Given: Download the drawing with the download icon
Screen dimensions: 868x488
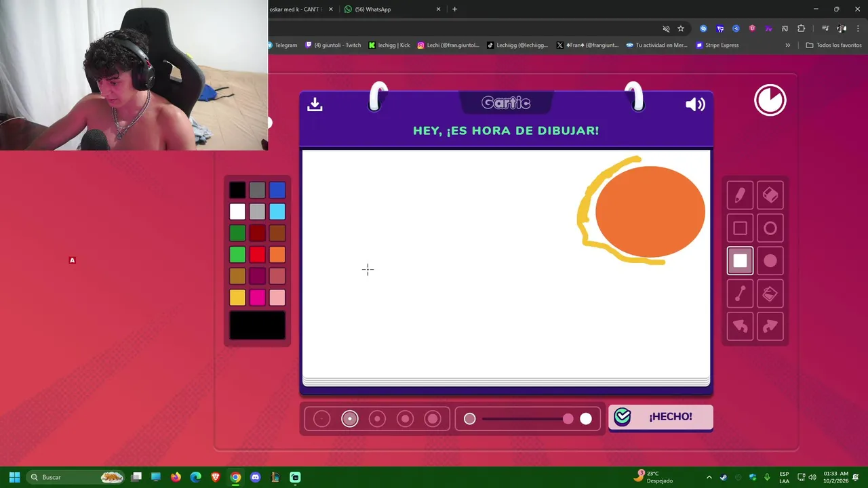Looking at the screenshot, I should click(315, 104).
